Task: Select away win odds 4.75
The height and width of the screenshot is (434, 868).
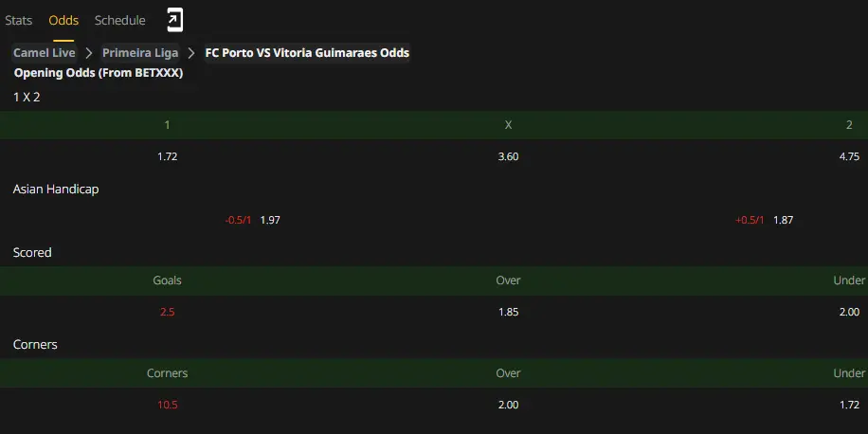Action: point(849,156)
